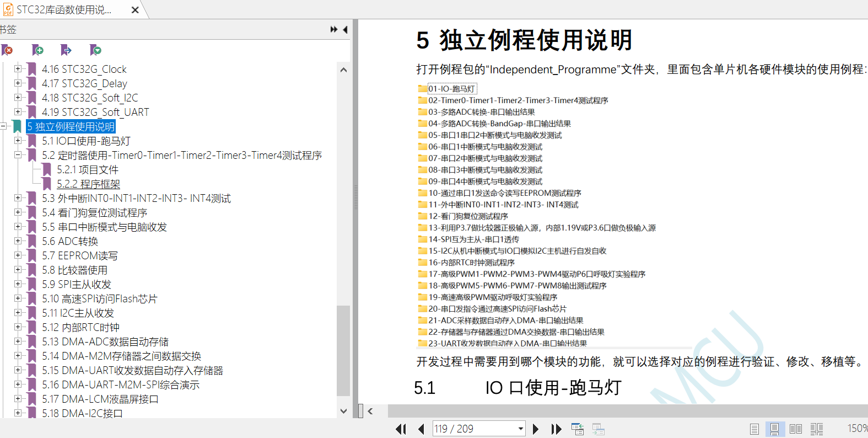This screenshot has height=438, width=868.
Task: Switch to single page layout
Action: pos(754,429)
